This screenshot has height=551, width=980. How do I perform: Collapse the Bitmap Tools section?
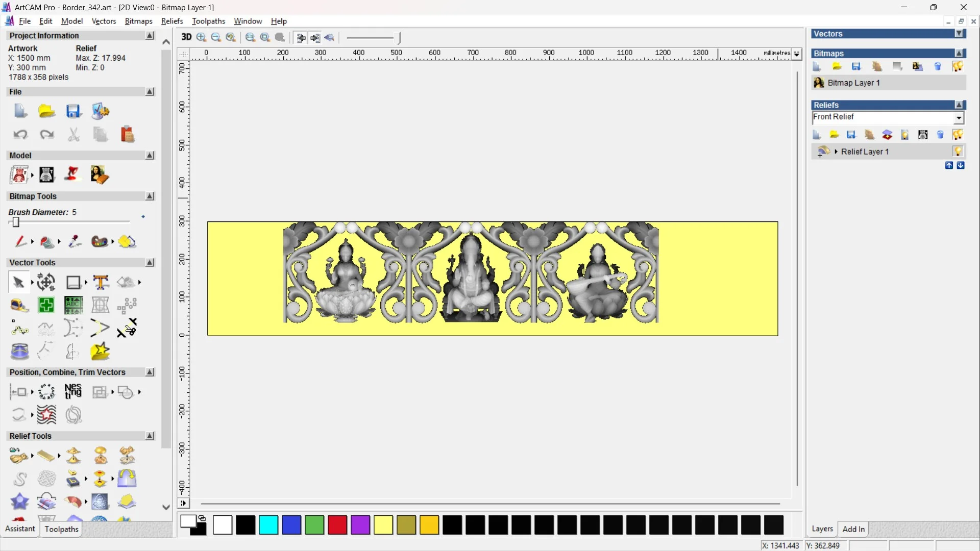150,196
